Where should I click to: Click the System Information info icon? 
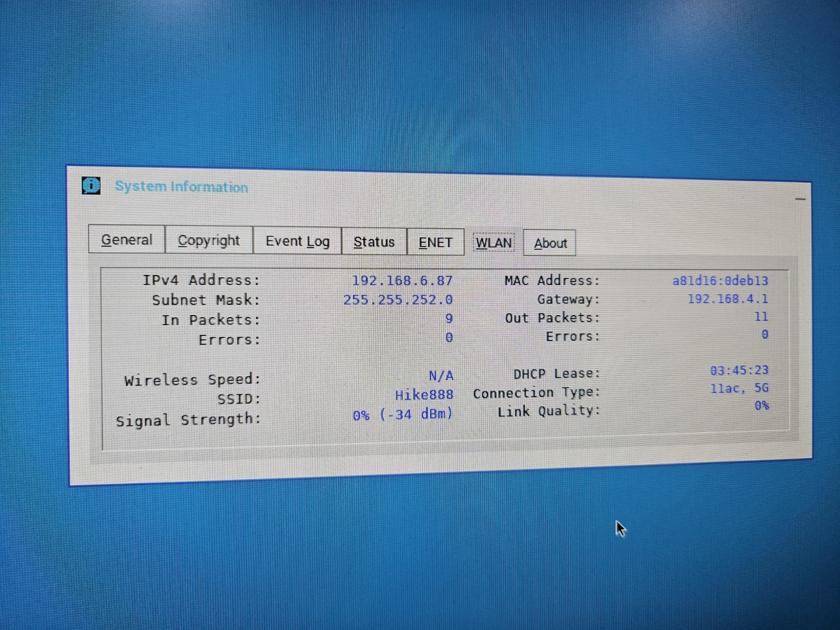pos(91,185)
